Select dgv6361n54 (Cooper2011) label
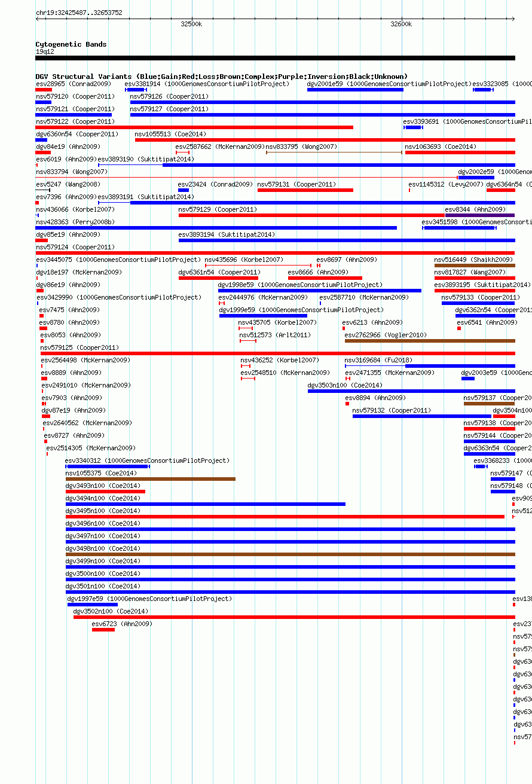This screenshot has height=784, width=532. pos(220,272)
